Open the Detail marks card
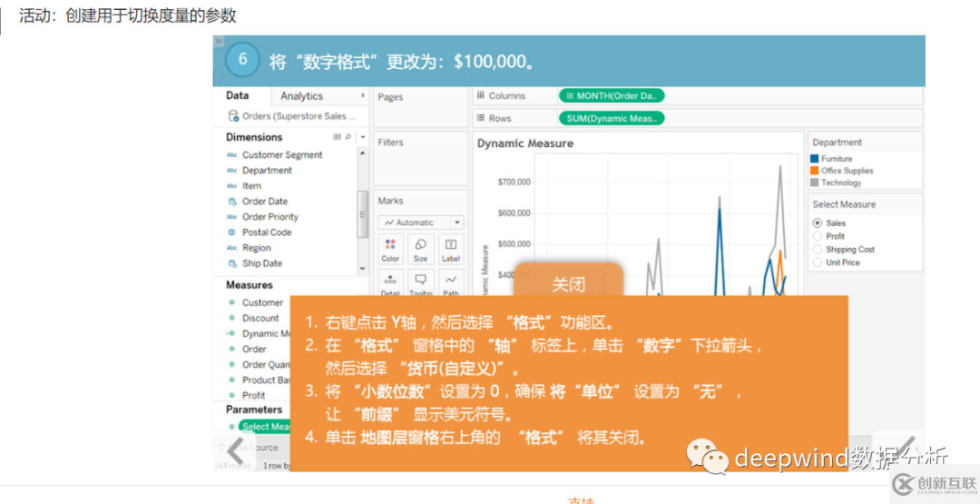This screenshot has width=980, height=504. click(390, 283)
